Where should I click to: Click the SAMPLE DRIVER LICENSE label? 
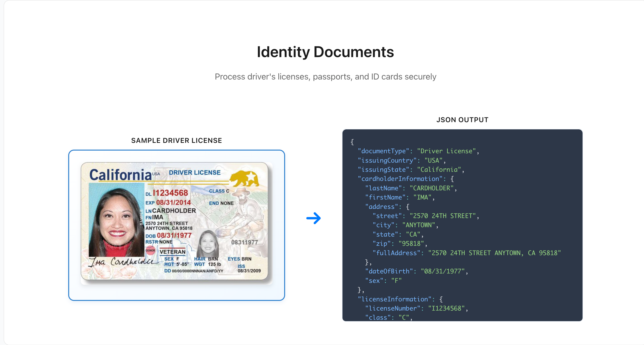pos(176,141)
